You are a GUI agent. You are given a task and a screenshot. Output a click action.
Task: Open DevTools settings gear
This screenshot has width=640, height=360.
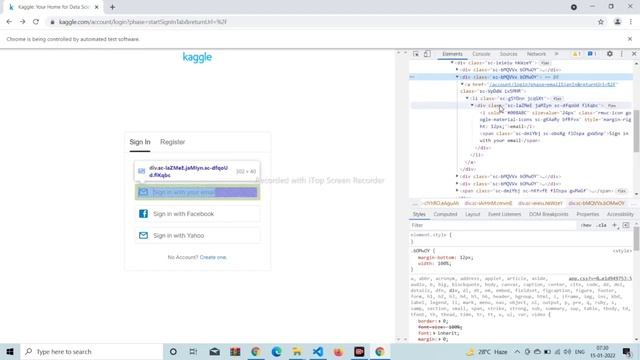point(609,54)
